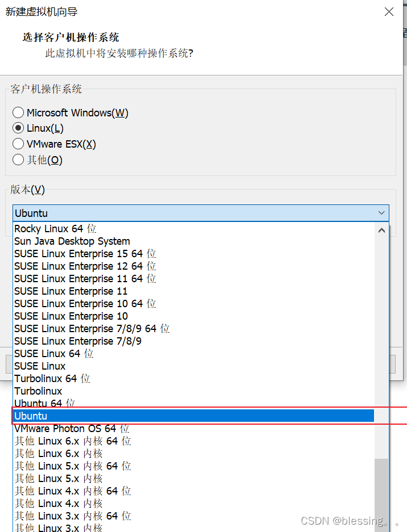Close the new virtual machine wizard
Image resolution: width=407 pixels, height=532 pixels.
click(x=389, y=11)
